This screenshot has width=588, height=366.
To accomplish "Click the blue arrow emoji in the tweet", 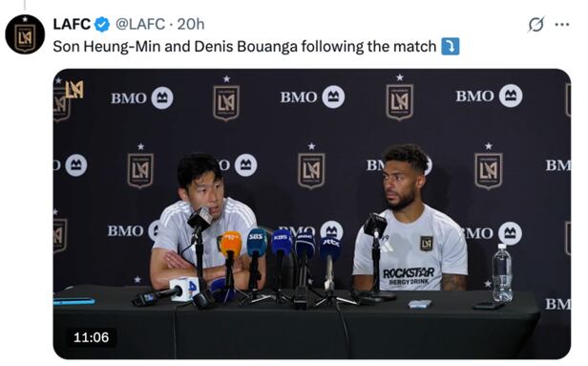I will tap(451, 47).
